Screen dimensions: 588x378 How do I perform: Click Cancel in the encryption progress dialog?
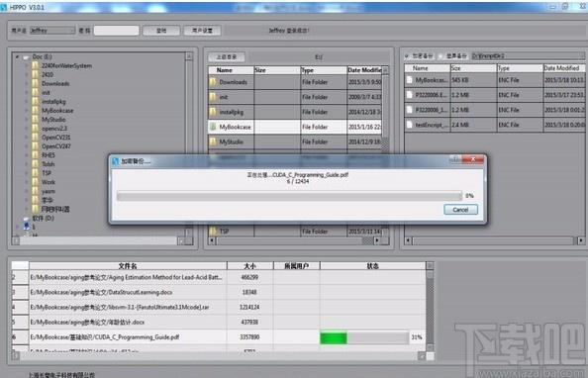pos(460,209)
